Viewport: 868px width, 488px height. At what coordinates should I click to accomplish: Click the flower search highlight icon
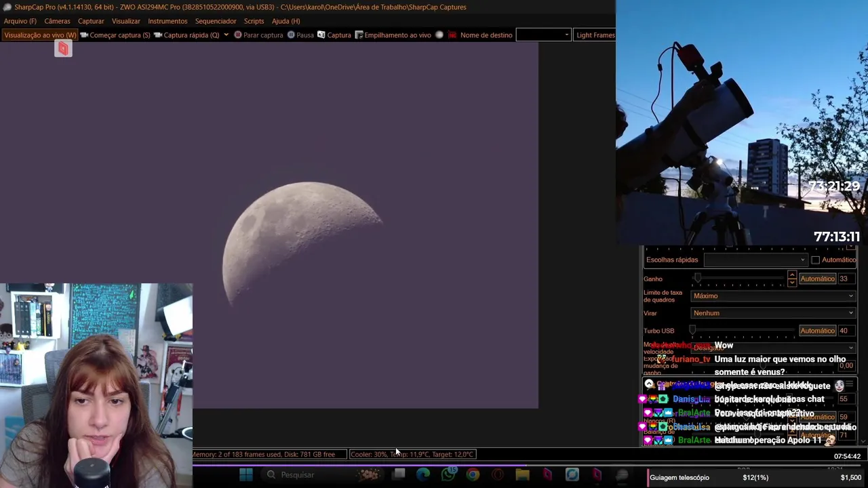pos(369,474)
